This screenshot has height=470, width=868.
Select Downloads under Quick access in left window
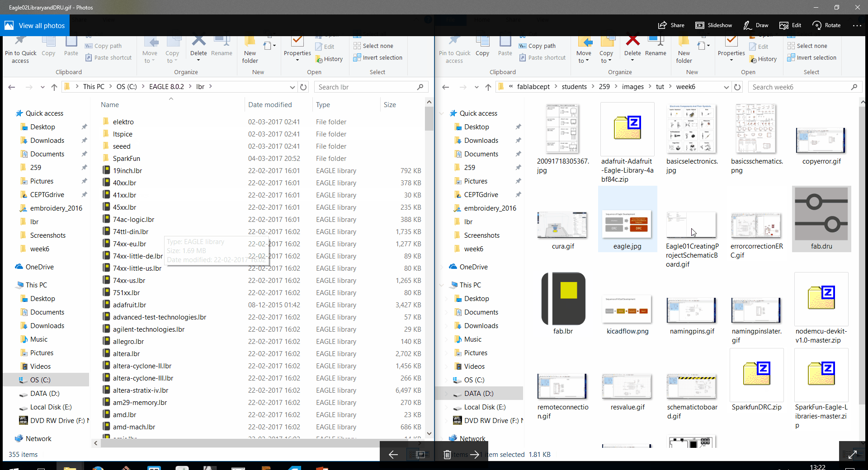[47, 140]
